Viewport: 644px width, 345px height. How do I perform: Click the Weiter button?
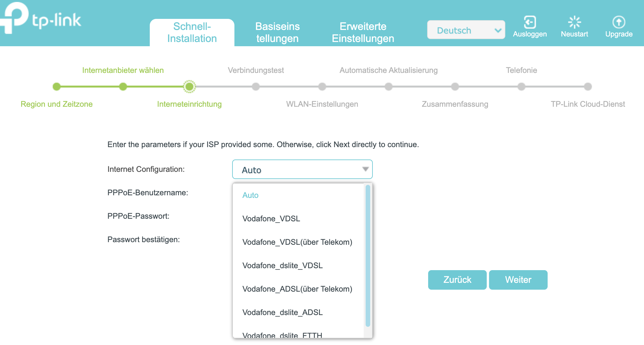(518, 280)
